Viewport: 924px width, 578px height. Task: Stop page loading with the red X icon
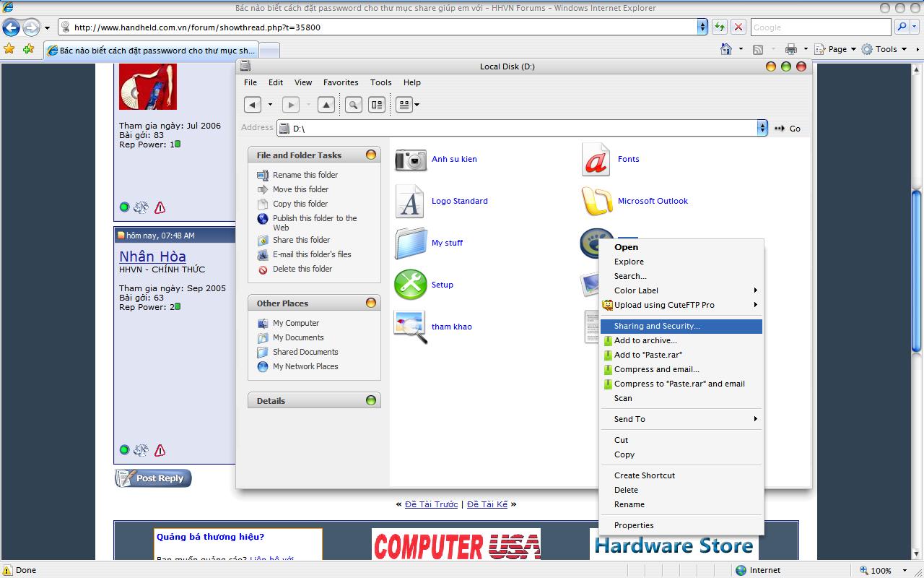pyautogui.click(x=738, y=27)
